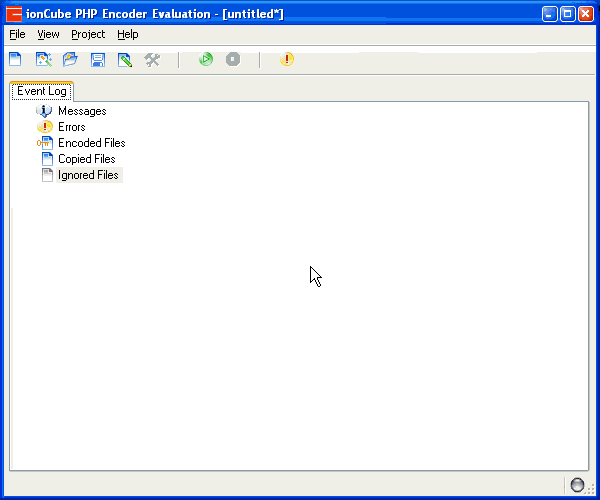This screenshot has height=500, width=600.
Task: Click the window resize grip corner
Action: tap(591, 490)
